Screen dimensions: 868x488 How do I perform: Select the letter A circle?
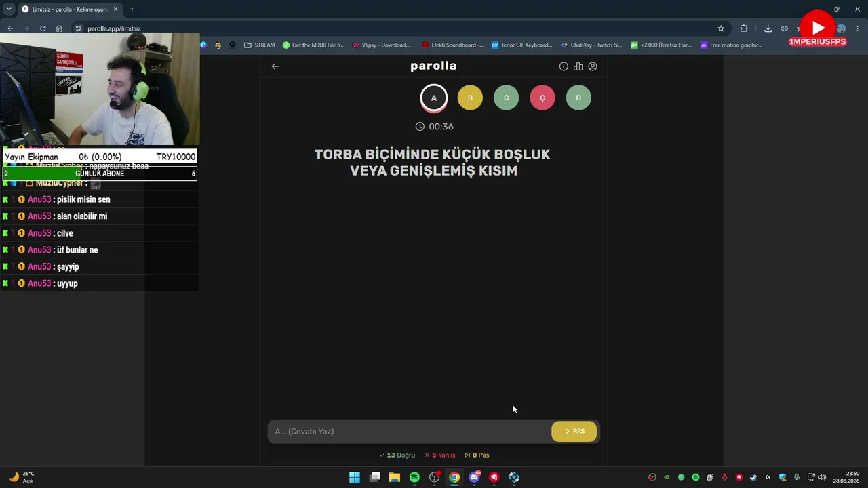pyautogui.click(x=434, y=98)
